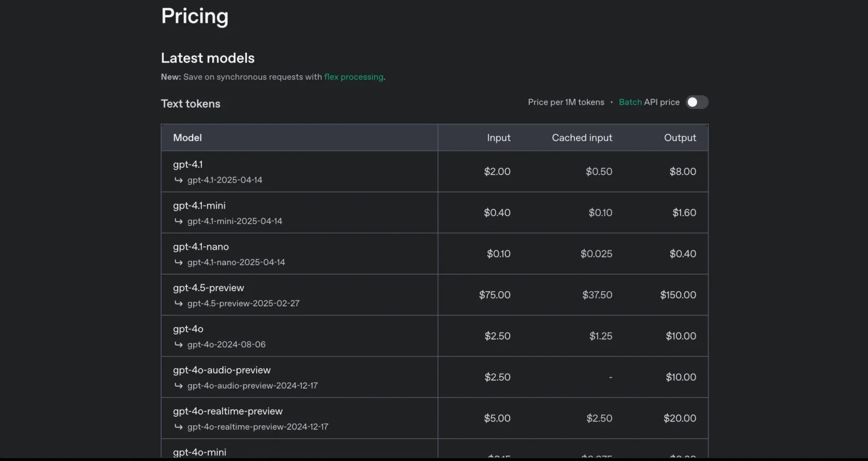Image resolution: width=868 pixels, height=461 pixels.
Task: Click the gpt-4o-audio-preview input price $2.50
Action: click(497, 377)
